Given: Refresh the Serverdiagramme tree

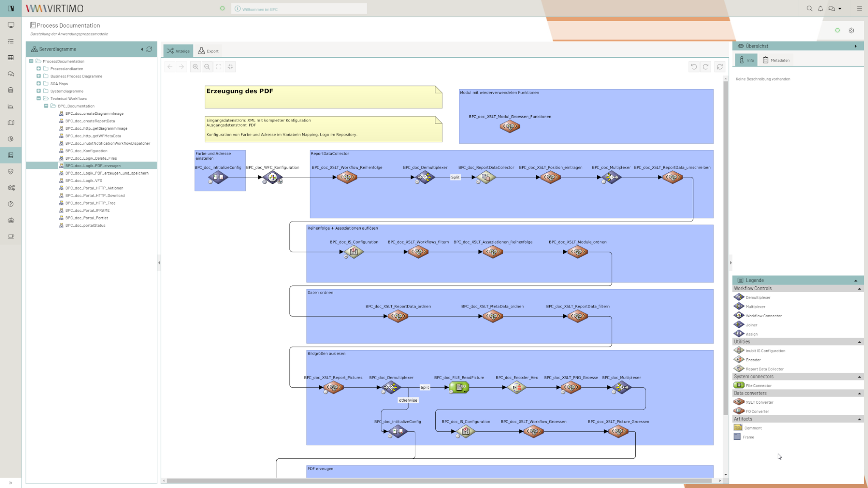Looking at the screenshot, I should tap(149, 49).
